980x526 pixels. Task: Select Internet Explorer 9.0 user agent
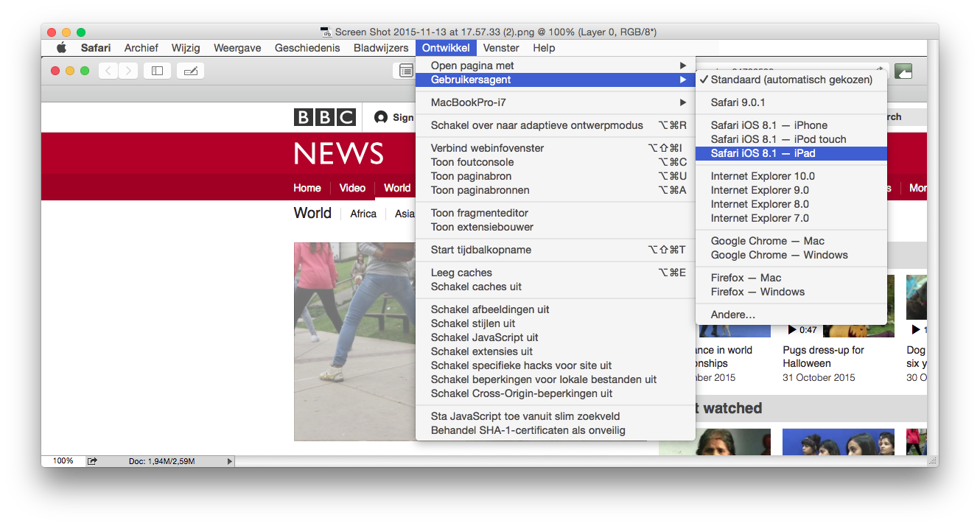pos(791,190)
